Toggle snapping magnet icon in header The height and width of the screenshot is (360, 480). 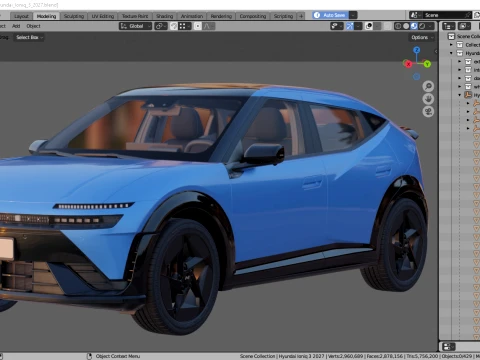(174, 26)
